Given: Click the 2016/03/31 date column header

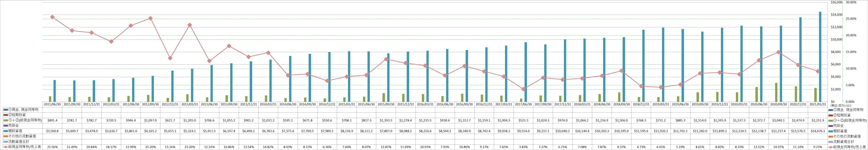Looking at the screenshot, I should point(425,104).
